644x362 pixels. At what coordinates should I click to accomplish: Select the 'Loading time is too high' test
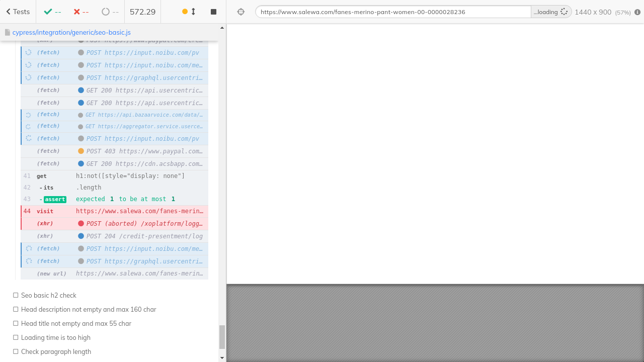point(56,338)
